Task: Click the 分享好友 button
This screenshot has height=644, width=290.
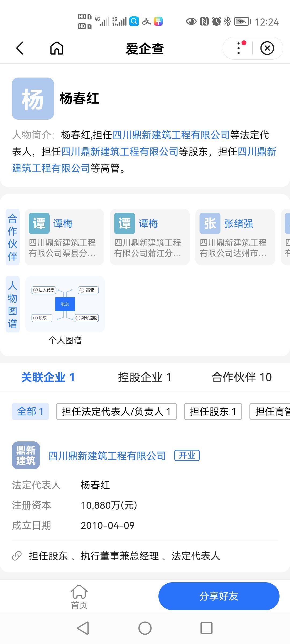Action: (x=219, y=596)
